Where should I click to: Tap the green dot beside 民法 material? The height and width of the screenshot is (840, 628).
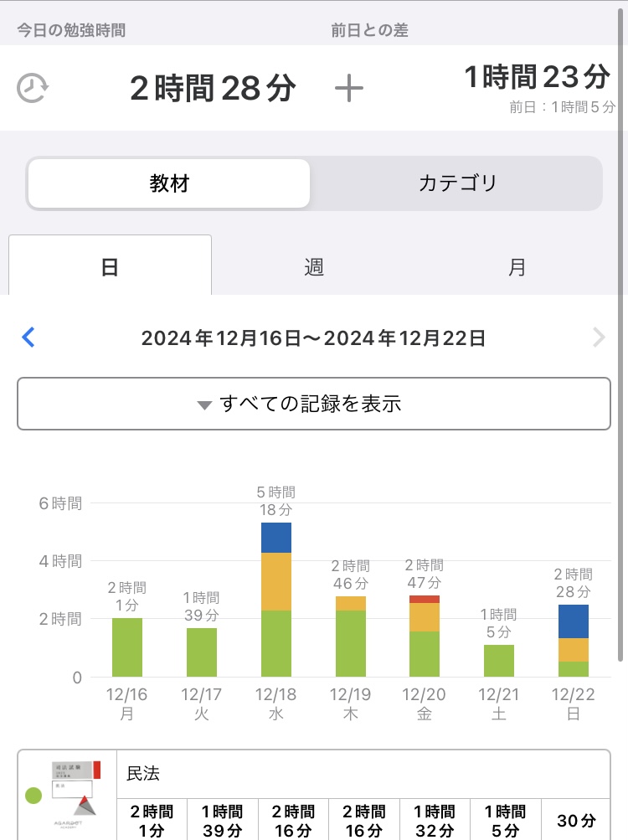(33, 795)
